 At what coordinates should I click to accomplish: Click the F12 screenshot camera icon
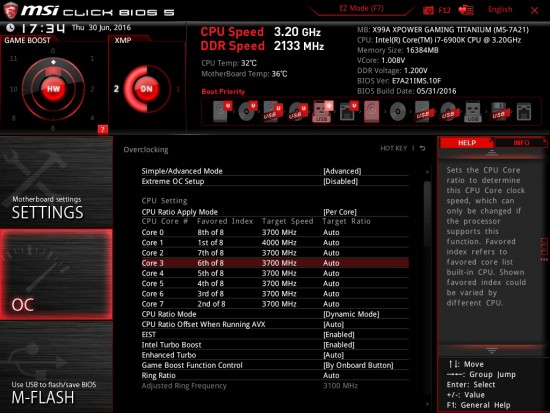(428, 10)
